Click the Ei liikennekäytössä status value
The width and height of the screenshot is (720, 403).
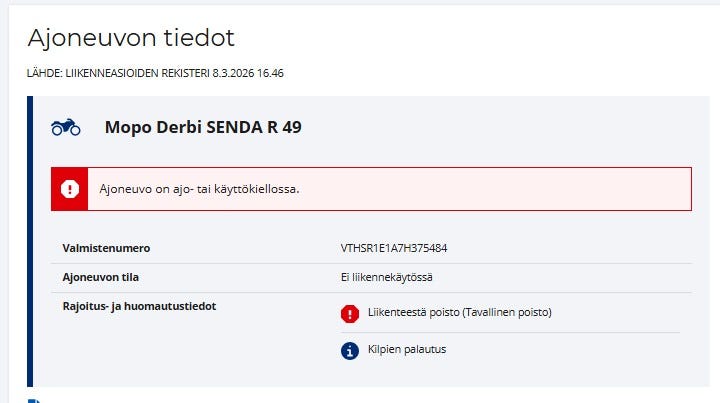(387, 277)
